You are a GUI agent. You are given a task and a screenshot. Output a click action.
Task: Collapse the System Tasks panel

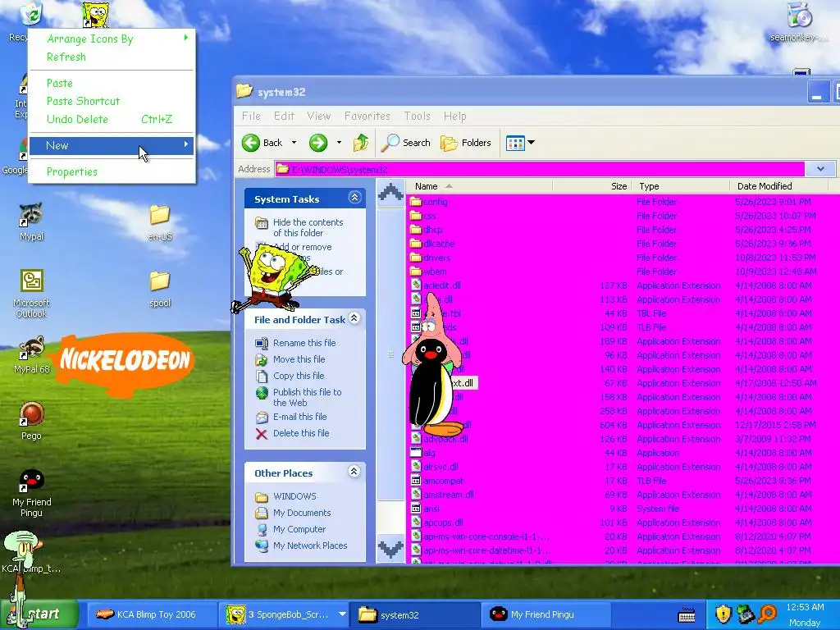point(354,198)
